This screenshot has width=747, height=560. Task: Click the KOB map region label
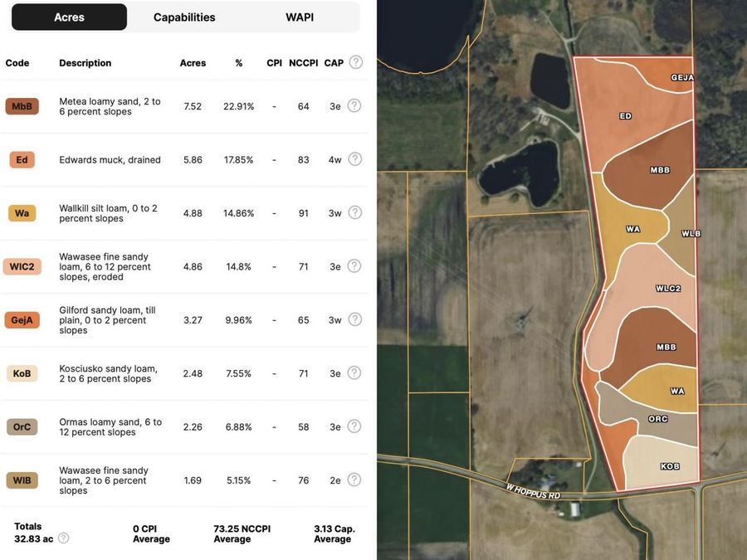(670, 466)
